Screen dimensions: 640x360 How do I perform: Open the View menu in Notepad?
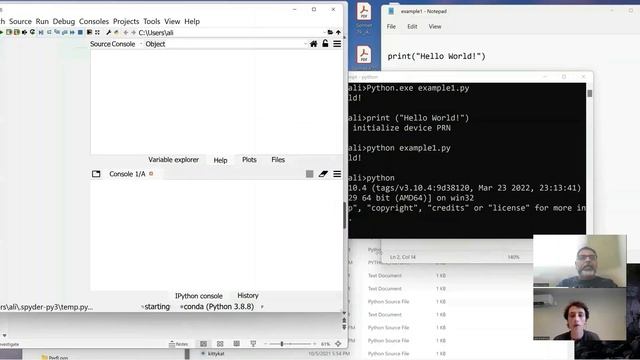click(x=435, y=27)
